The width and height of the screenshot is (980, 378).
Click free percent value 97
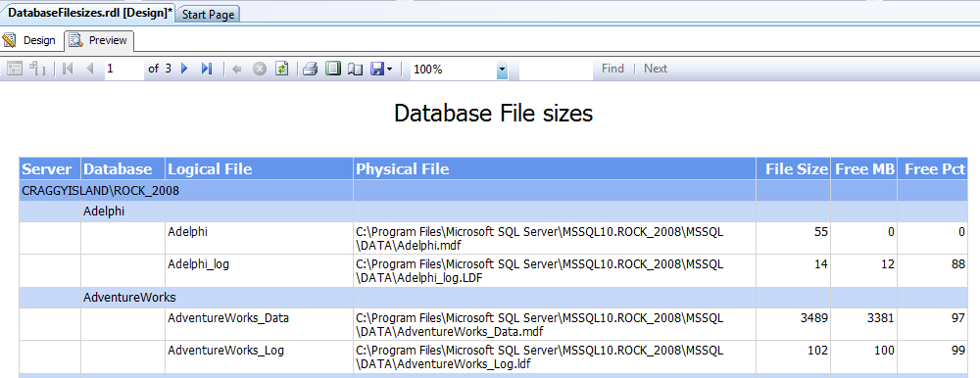point(958,318)
